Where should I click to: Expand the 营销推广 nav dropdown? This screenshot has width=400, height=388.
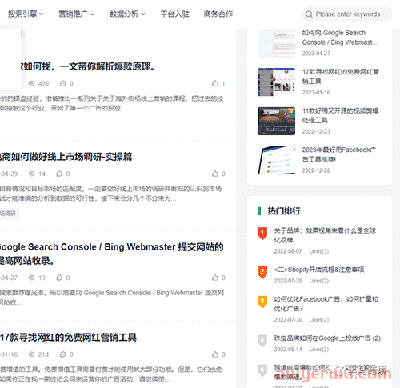coord(76,14)
